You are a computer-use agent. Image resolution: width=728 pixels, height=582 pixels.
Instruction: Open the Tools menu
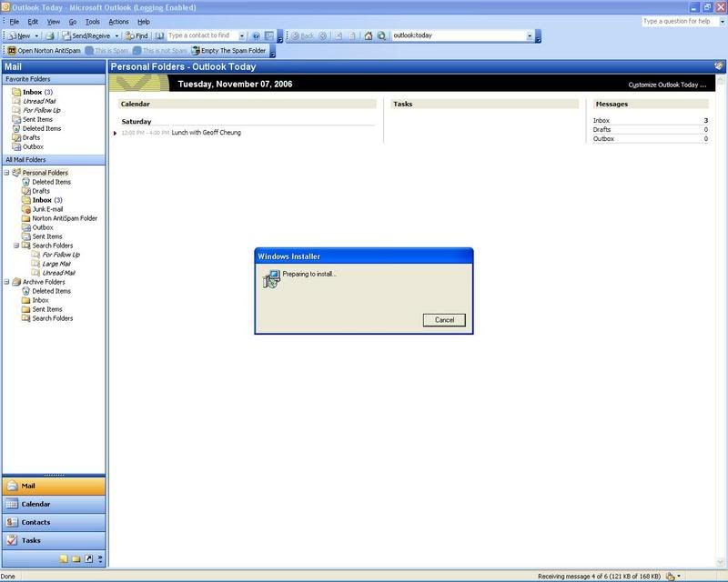pos(92,21)
